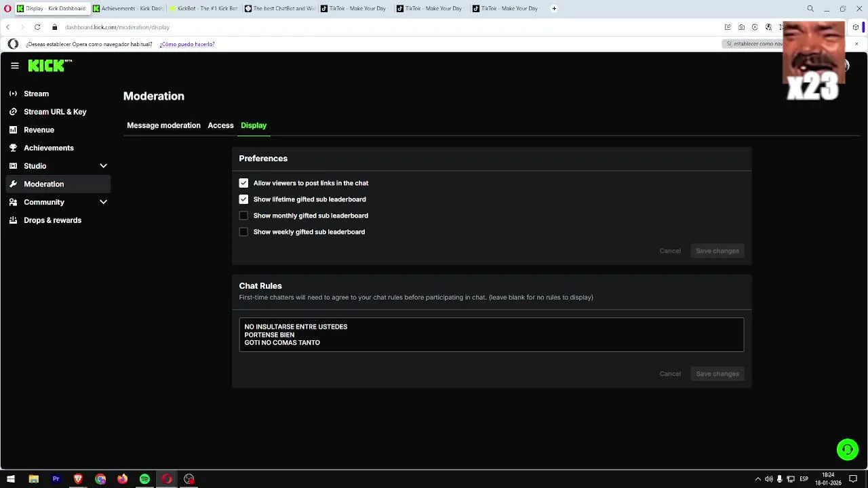Screen dimensions: 868x488
Task: Open Brave browser from the taskbar
Action: [x=78, y=479]
